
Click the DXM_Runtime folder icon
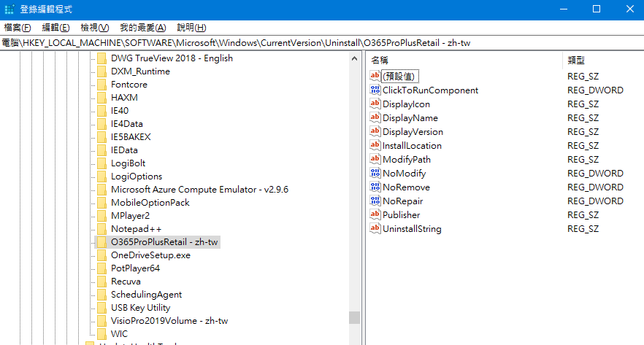coord(101,71)
